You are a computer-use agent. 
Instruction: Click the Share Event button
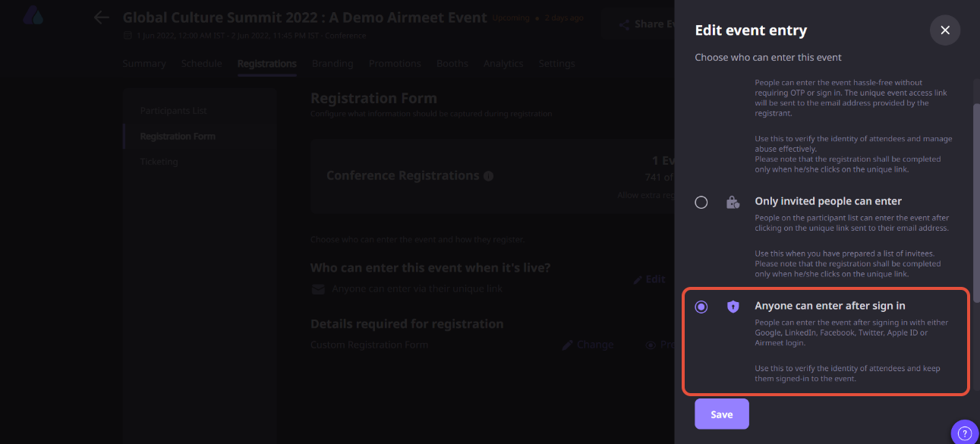640,24
